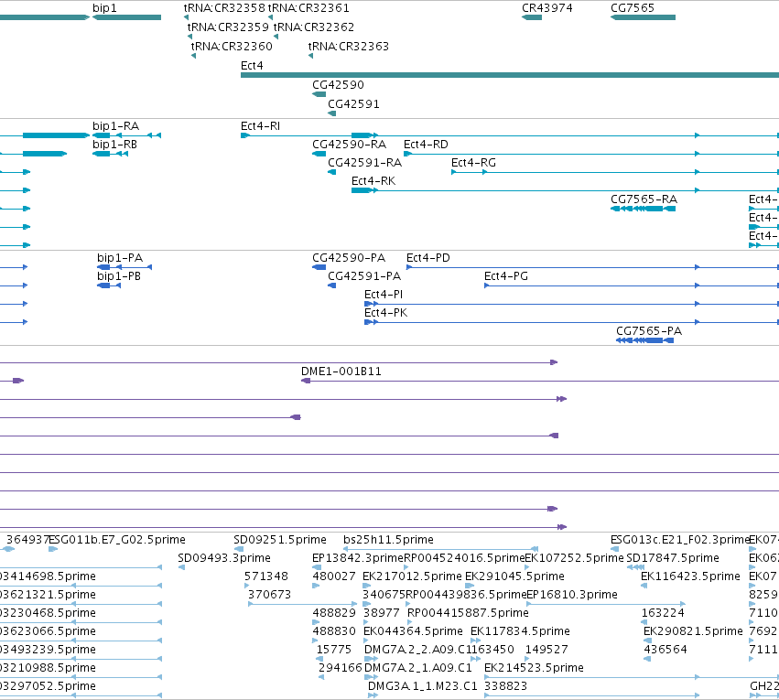779x700 pixels.
Task: Select the bip1 gene feature bar
Action: [x=126, y=17]
